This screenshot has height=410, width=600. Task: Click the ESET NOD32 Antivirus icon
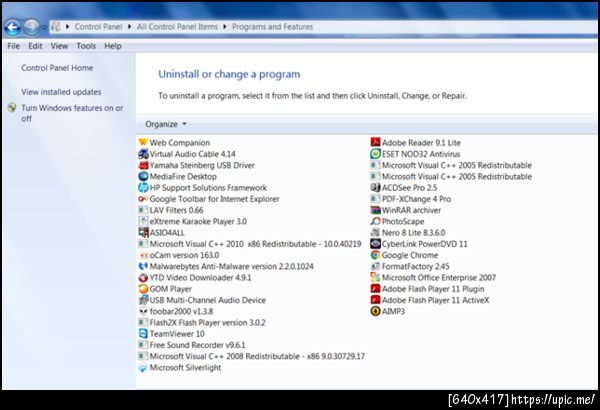point(375,154)
